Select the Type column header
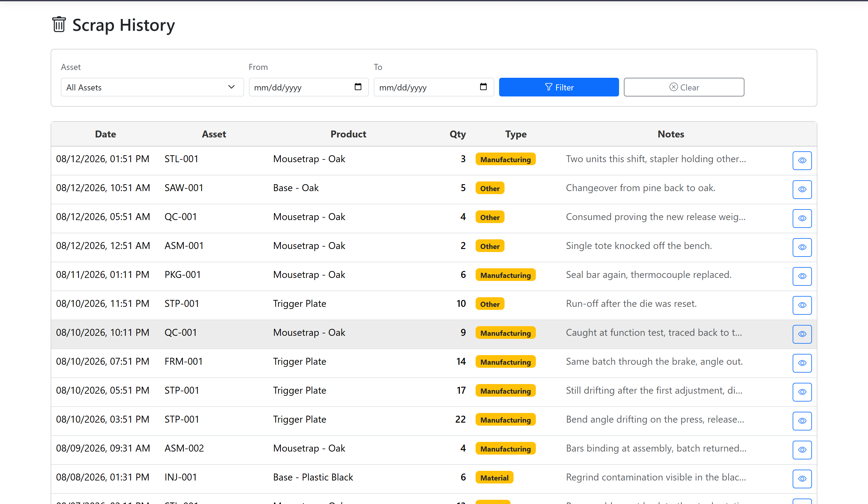This screenshot has width=868, height=504. coord(516,134)
